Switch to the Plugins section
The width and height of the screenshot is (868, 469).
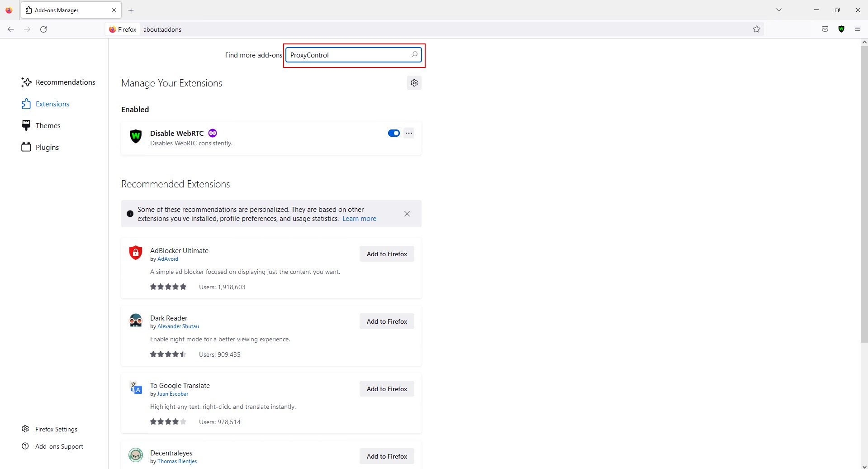[40, 147]
